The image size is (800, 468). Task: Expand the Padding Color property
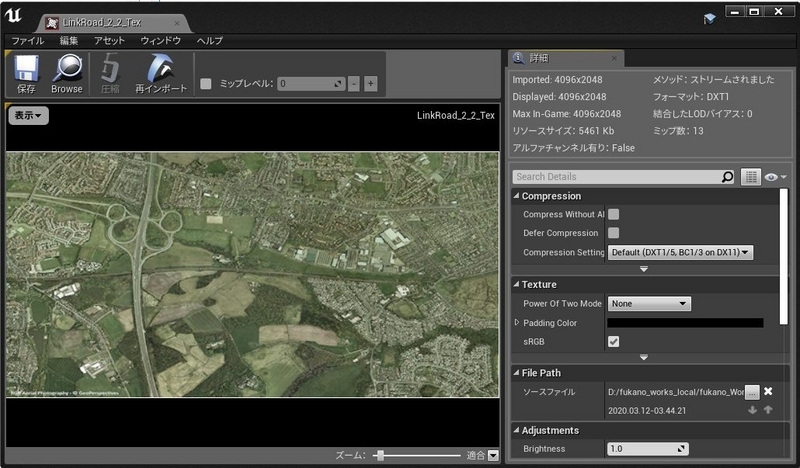[x=517, y=322]
